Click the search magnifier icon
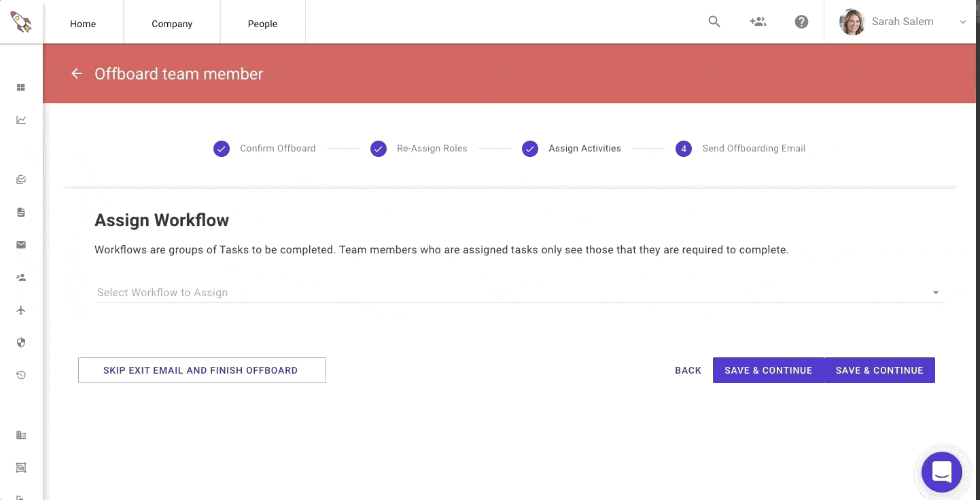Image resolution: width=980 pixels, height=500 pixels. (714, 22)
